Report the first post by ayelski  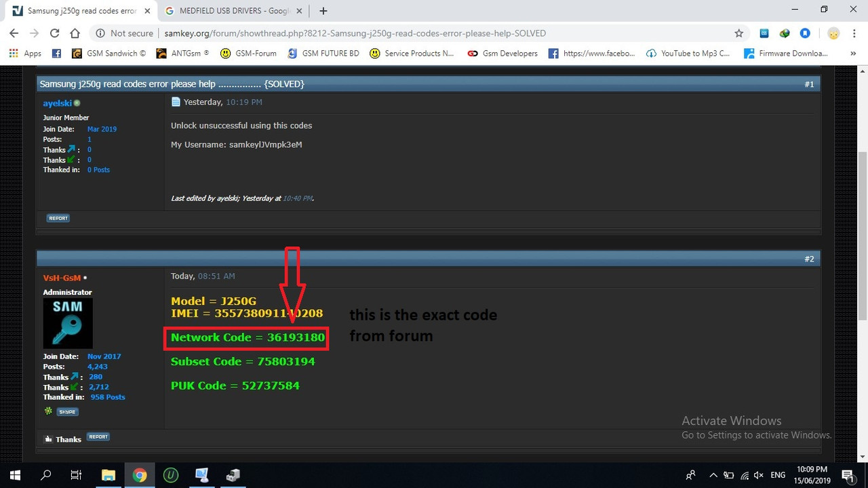pos(58,218)
